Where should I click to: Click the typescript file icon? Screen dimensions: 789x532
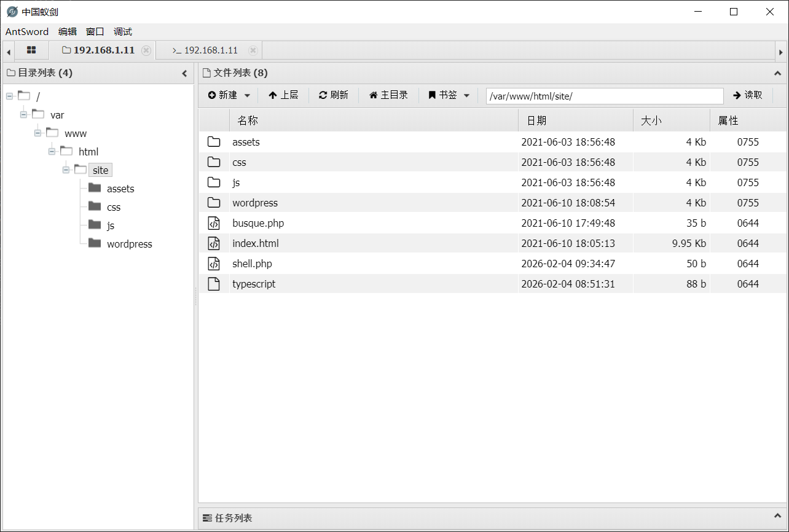214,284
